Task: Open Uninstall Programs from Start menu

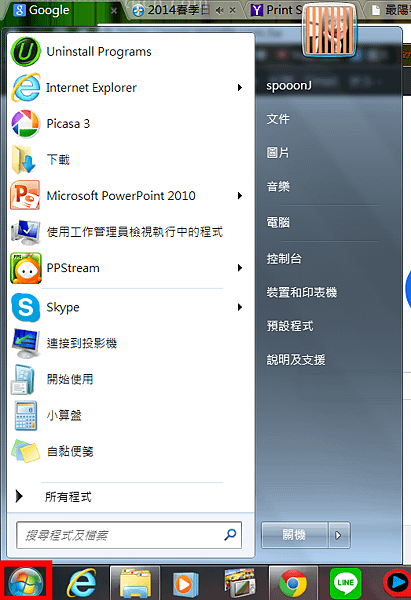Action: click(x=130, y=52)
